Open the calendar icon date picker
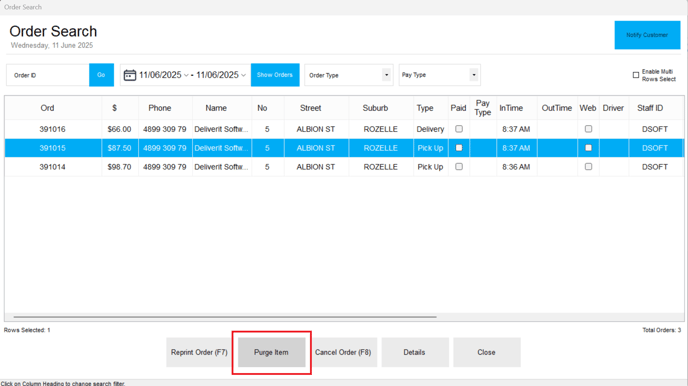Screen dimensions: 688x386 [x=129, y=75]
